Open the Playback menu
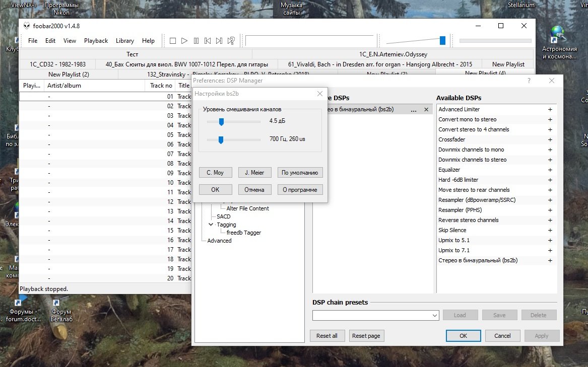Viewport: 588px width, 367px height. pos(96,40)
